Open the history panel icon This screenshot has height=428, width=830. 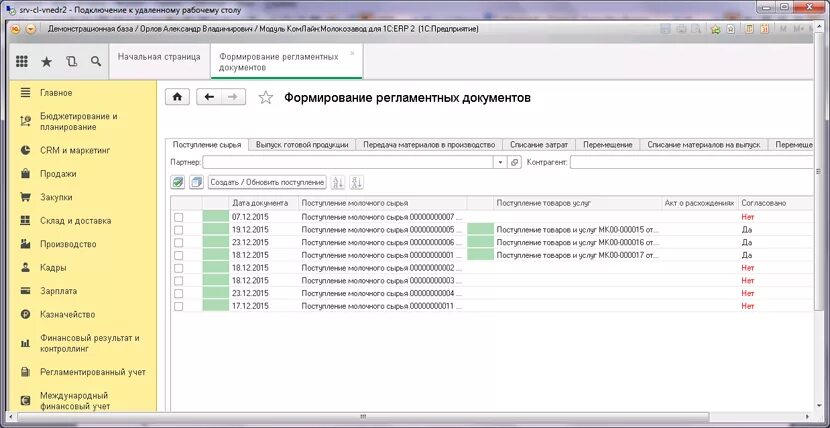tap(71, 61)
